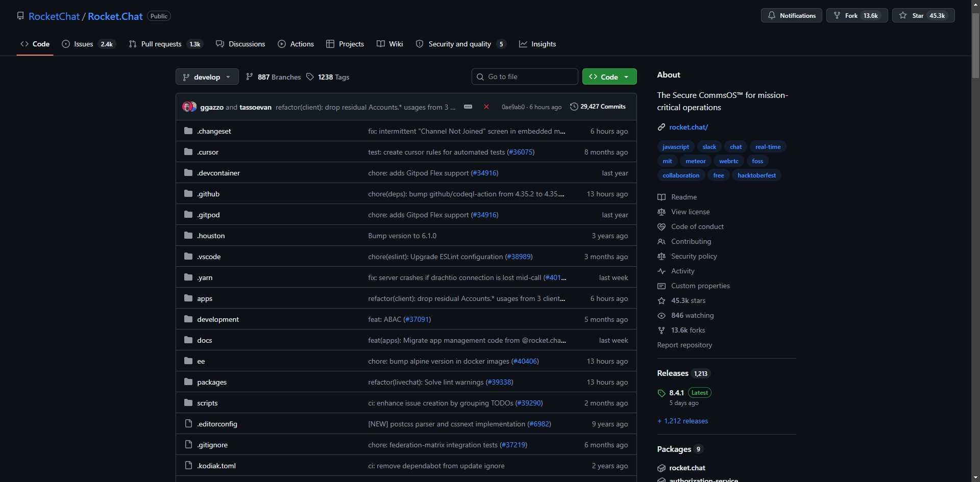
Task: Click the .gitignore file icon
Action: coord(188,445)
